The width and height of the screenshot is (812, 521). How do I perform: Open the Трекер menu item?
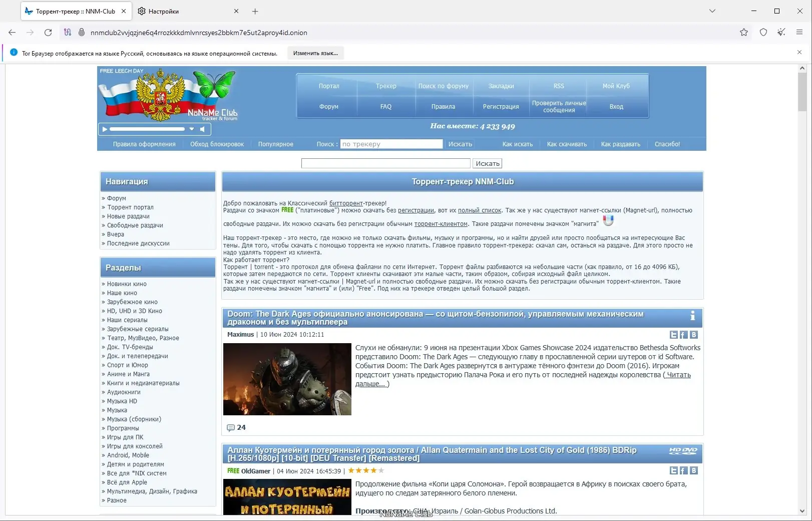pos(386,86)
